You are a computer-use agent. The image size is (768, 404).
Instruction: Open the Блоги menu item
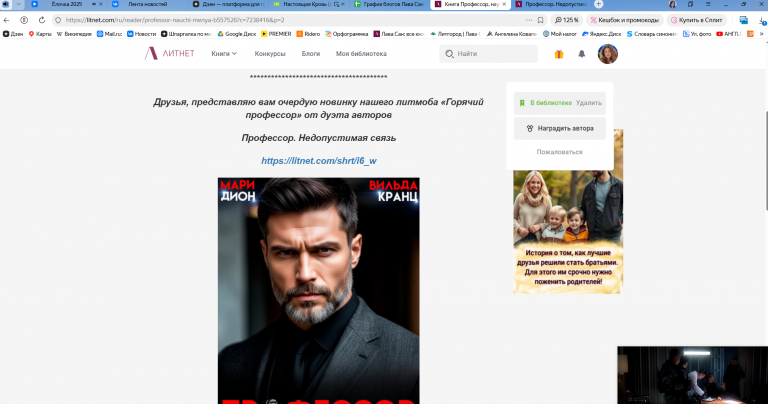coord(311,53)
